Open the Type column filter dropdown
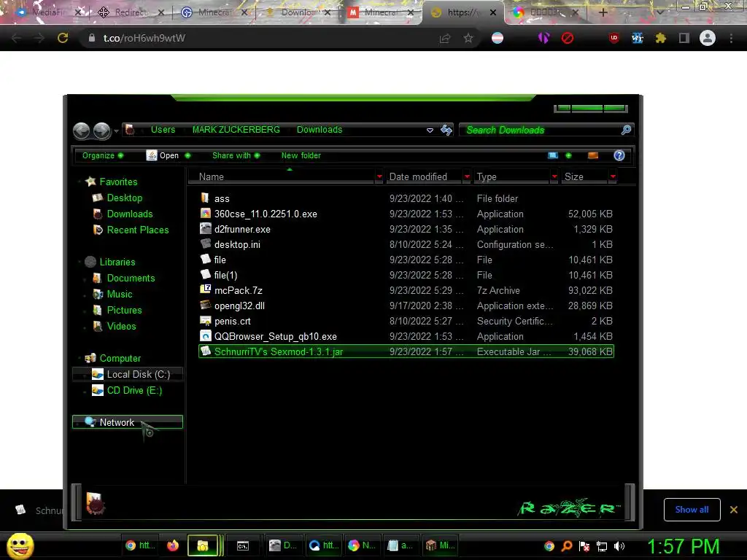This screenshot has width=747, height=560. [x=554, y=176]
